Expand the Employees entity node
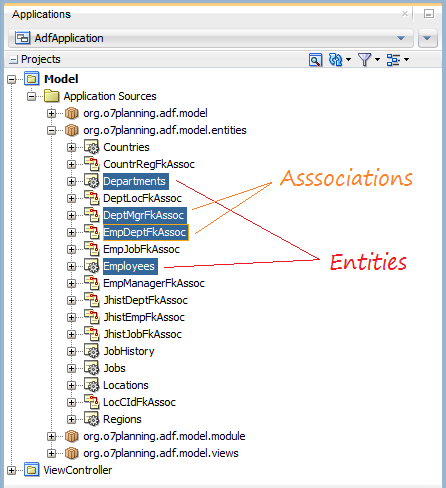Viewport: 446px width, 488px height. (71, 266)
